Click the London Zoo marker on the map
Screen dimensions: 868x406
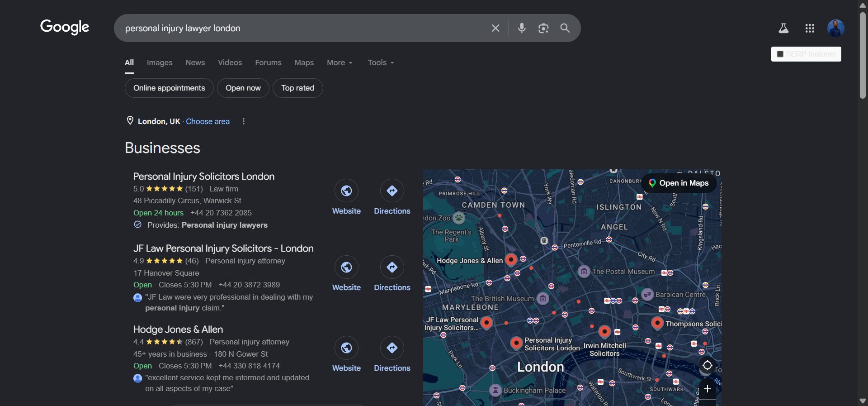[459, 218]
